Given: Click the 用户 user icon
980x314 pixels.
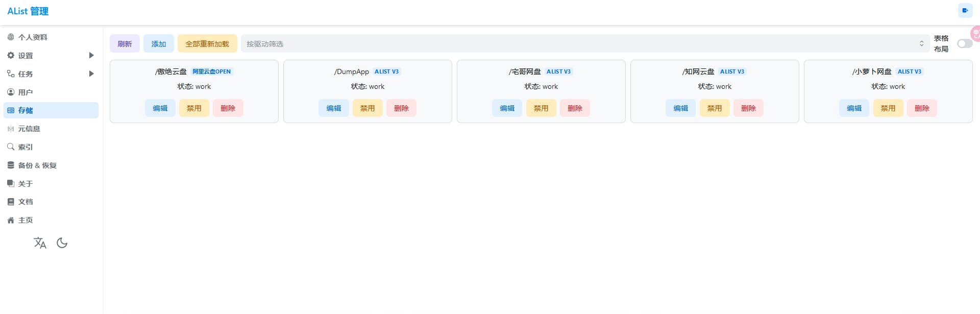Looking at the screenshot, I should pos(11,92).
